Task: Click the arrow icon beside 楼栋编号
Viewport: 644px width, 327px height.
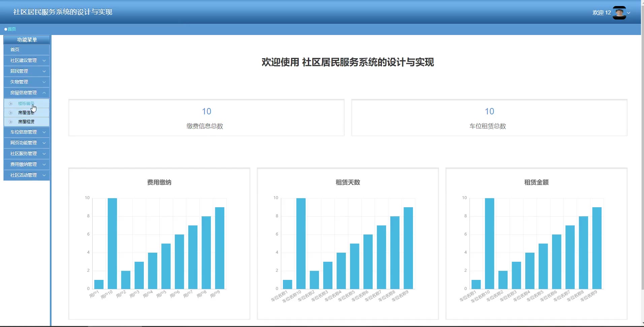Action: click(x=11, y=104)
